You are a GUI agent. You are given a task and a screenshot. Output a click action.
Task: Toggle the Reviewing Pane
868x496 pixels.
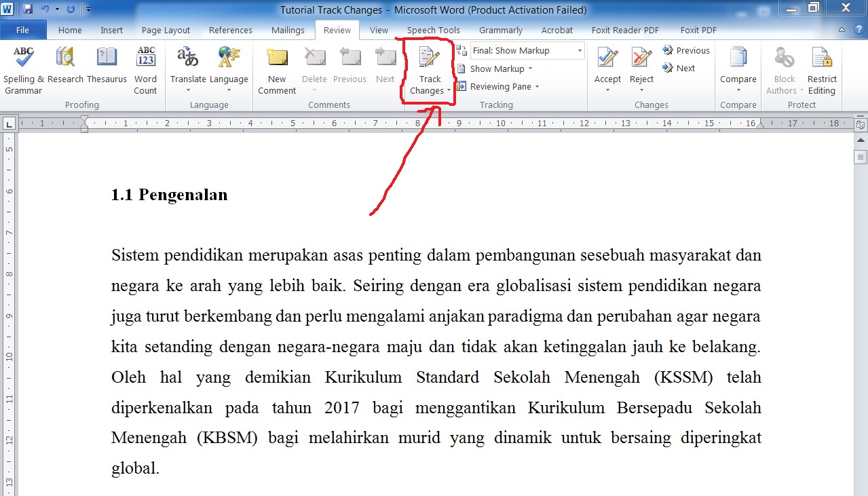500,86
